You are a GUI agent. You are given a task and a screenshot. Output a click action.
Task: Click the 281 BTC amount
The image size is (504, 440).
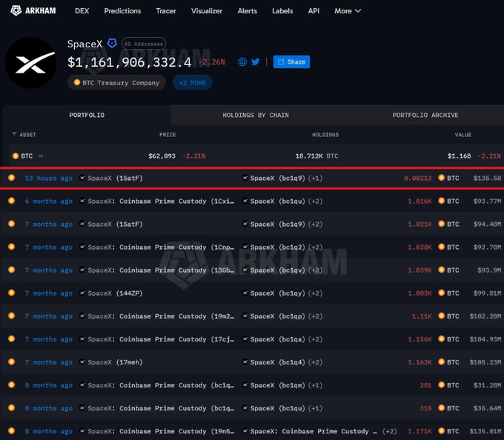click(x=425, y=385)
